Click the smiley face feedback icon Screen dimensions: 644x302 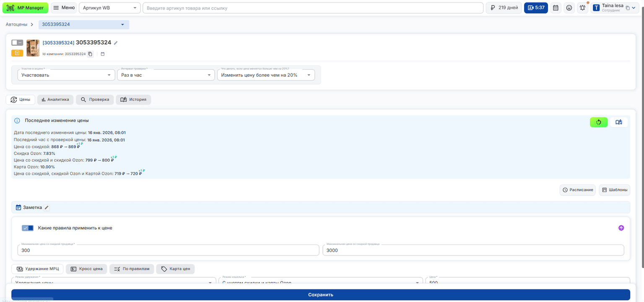tap(569, 8)
